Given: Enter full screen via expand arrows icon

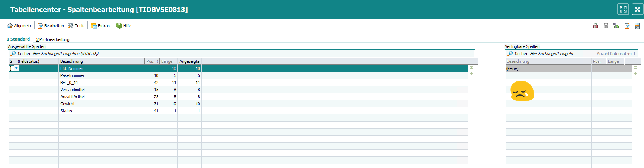Looking at the screenshot, I should pyautogui.click(x=623, y=9).
